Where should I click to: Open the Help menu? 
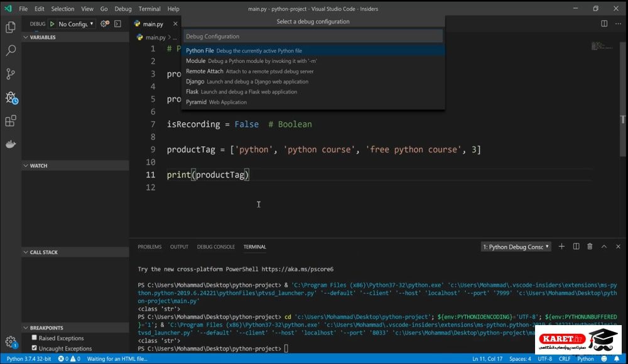173,9
